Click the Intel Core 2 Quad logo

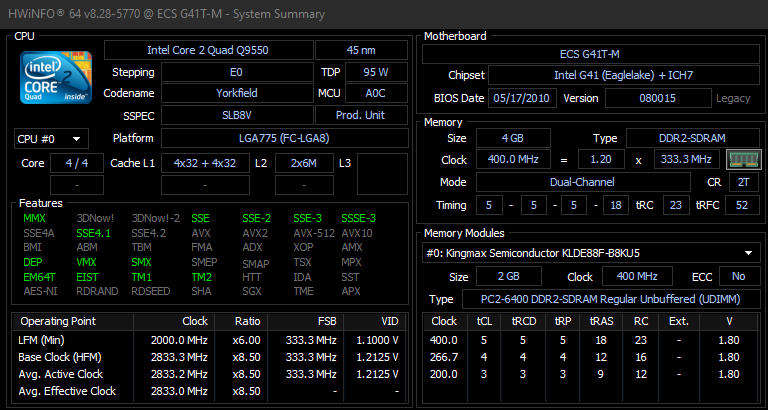56,77
